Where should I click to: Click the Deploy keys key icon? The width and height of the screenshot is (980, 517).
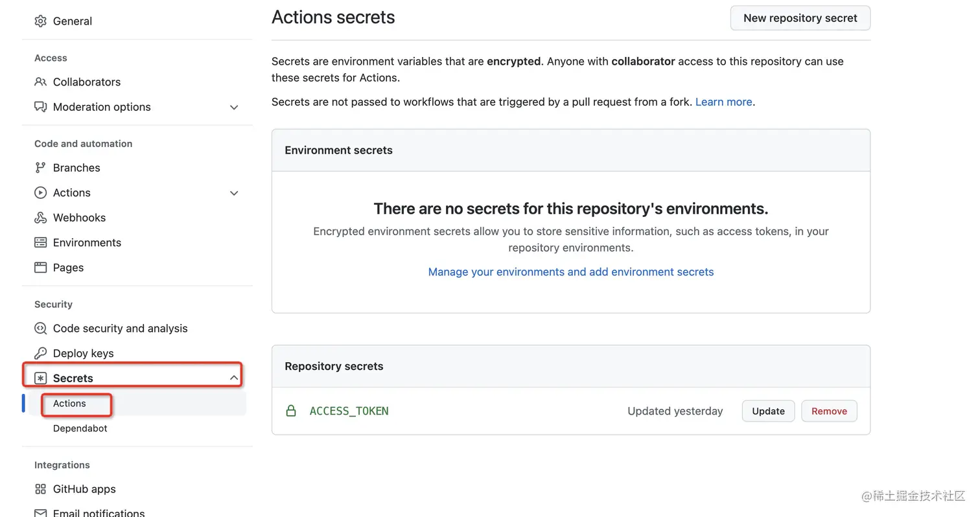coord(40,354)
